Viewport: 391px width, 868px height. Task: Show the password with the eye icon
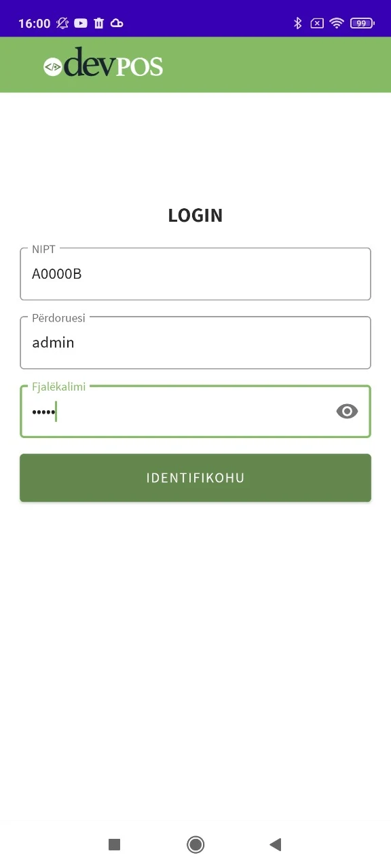pyautogui.click(x=347, y=411)
